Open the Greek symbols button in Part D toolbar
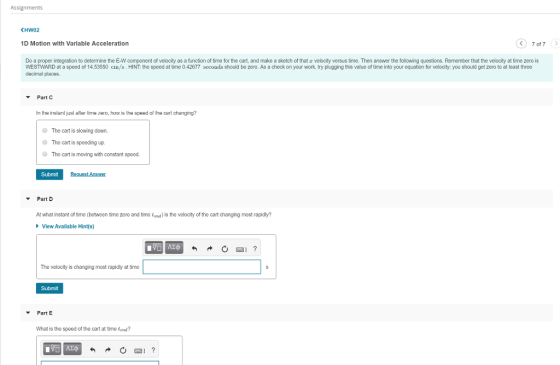Screen dimensions: 560x365 click(174, 248)
